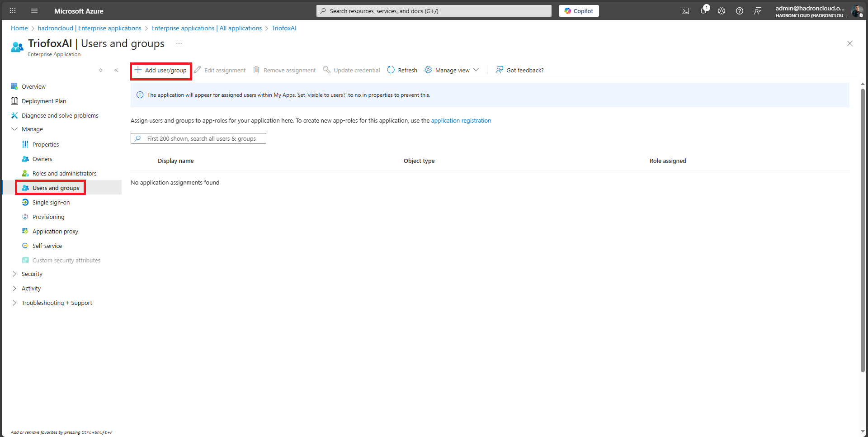The height and width of the screenshot is (437, 868).
Task: Go to the Home breadcrumb
Action: click(x=19, y=28)
